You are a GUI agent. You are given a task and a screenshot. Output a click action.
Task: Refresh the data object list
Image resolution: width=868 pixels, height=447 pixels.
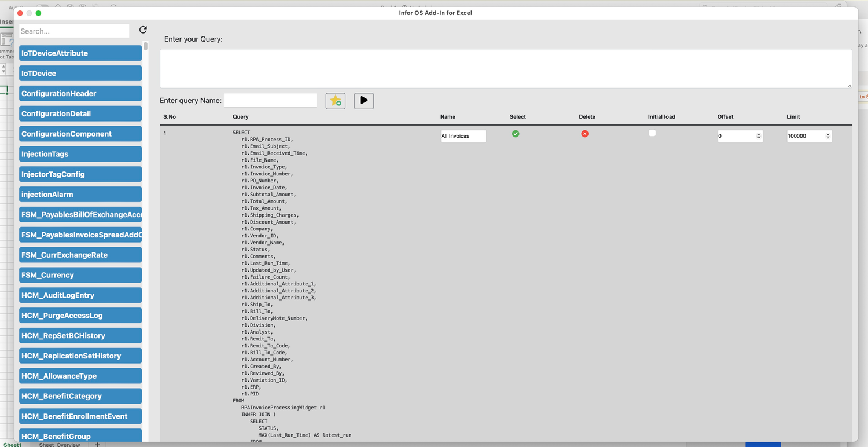[x=143, y=30]
